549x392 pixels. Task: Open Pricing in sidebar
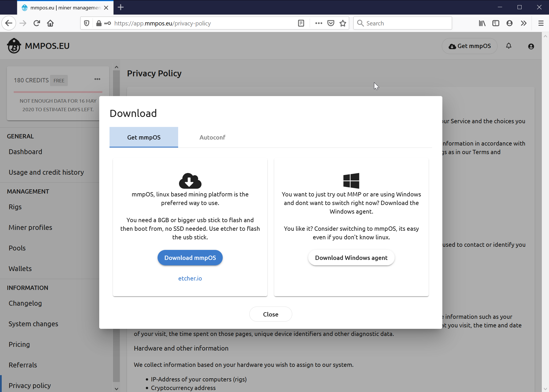point(19,344)
